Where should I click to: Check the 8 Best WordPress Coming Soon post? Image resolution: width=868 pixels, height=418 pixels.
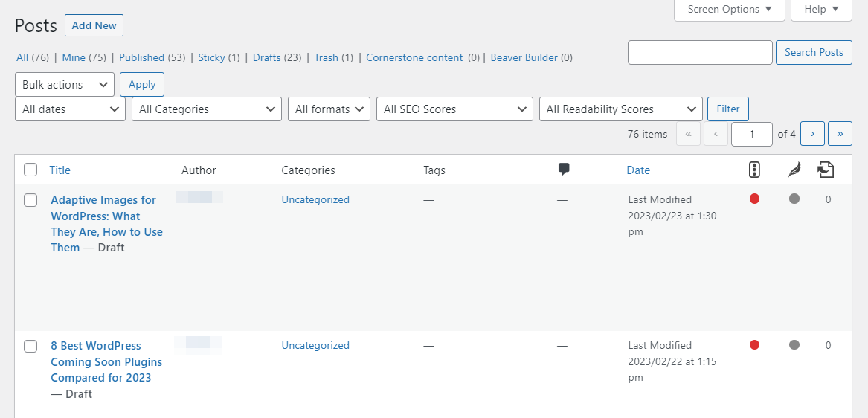30,346
